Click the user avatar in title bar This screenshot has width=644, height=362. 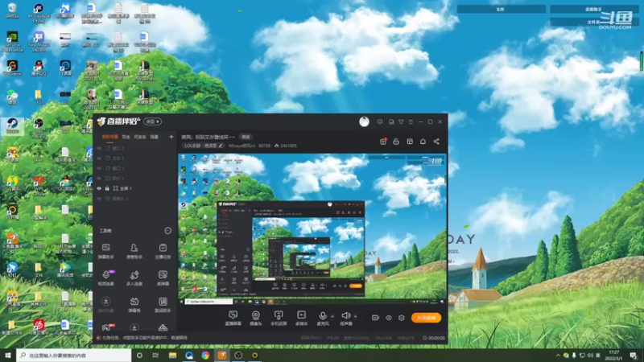coord(364,121)
